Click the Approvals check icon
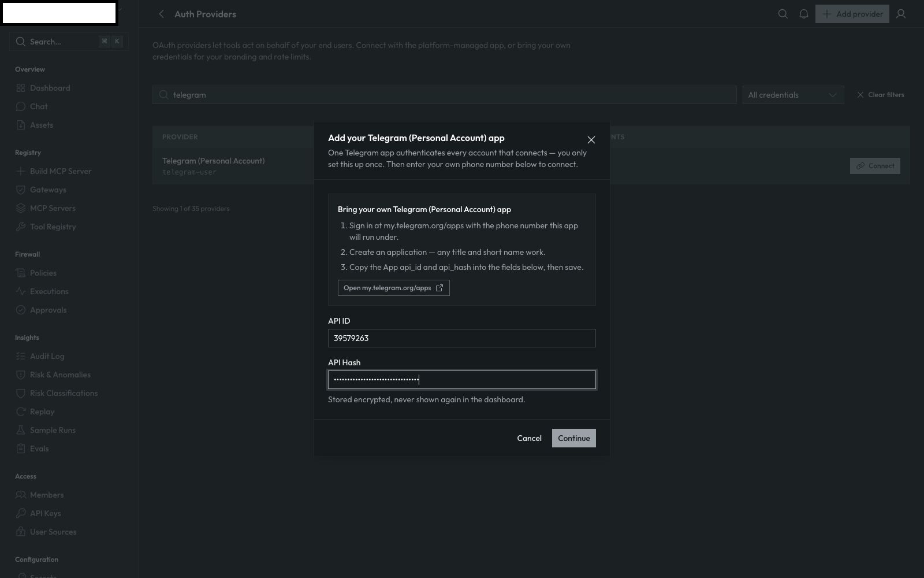 (x=21, y=310)
